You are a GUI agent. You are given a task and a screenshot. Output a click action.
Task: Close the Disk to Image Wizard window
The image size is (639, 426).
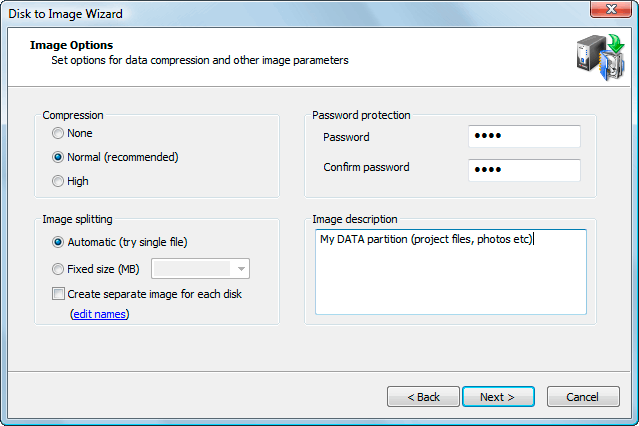[x=610, y=9]
